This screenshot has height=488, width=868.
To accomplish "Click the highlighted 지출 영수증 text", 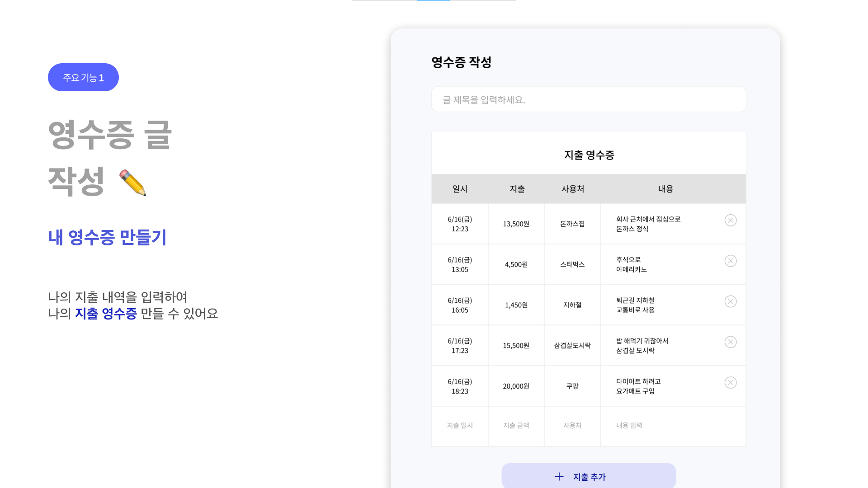I will pyautogui.click(x=106, y=314).
